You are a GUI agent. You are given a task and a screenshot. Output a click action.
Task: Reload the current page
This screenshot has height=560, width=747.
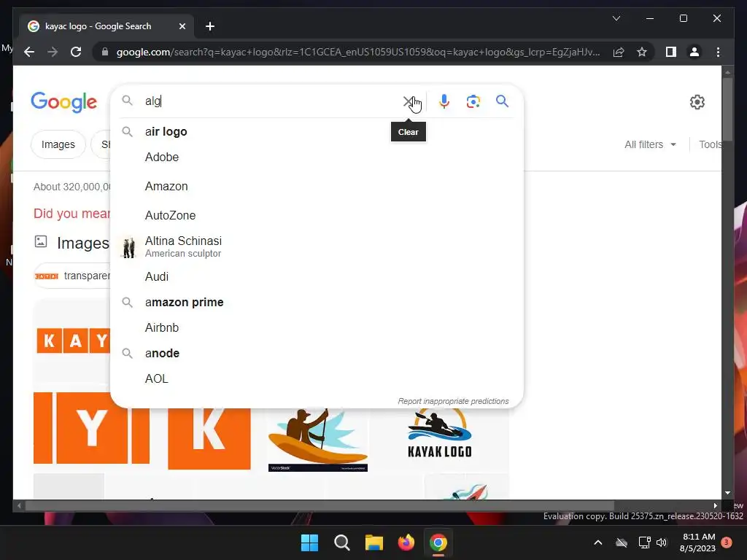(x=76, y=52)
